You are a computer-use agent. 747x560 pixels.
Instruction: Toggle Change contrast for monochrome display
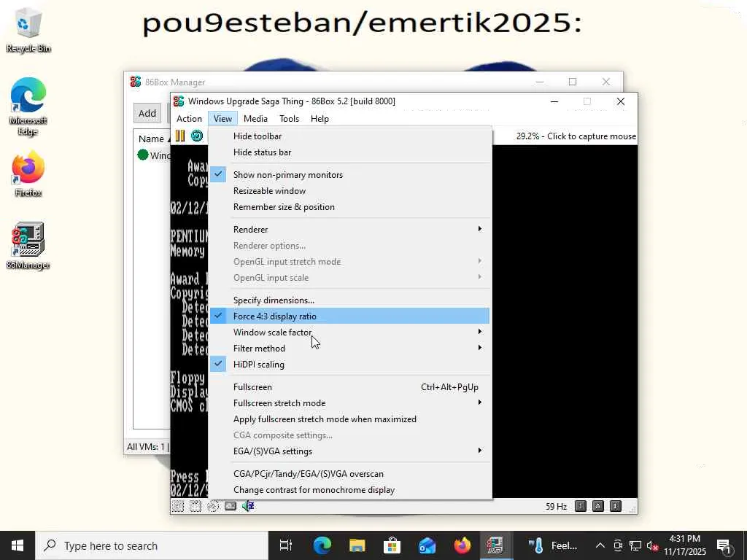(x=350, y=490)
